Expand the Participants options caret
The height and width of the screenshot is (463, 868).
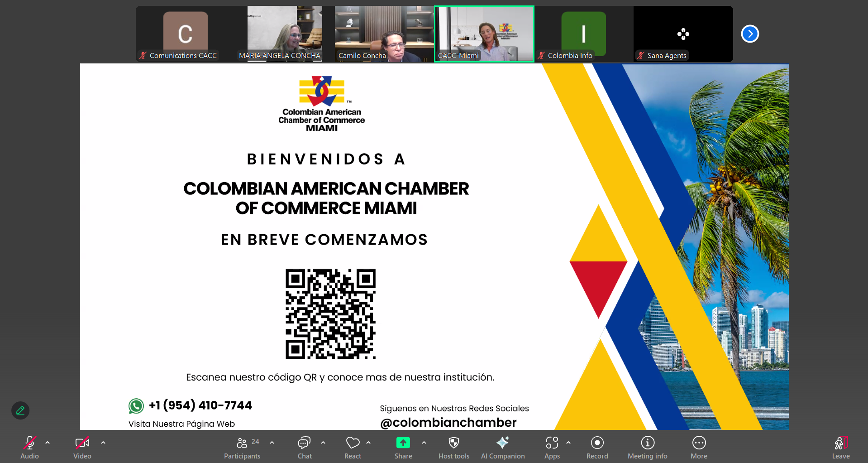point(272,443)
